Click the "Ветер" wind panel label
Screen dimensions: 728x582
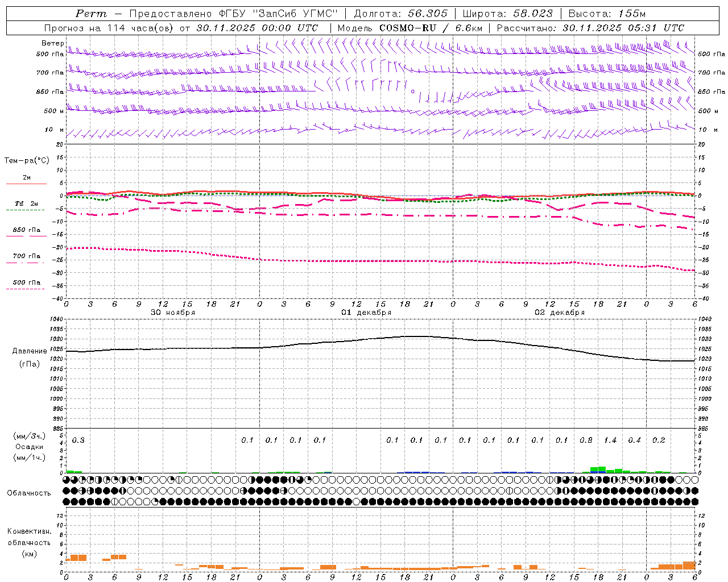coord(52,43)
